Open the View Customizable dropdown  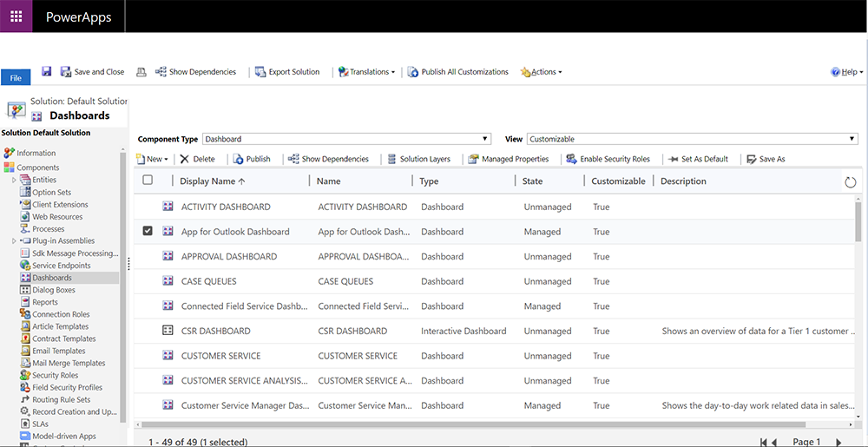[692, 139]
